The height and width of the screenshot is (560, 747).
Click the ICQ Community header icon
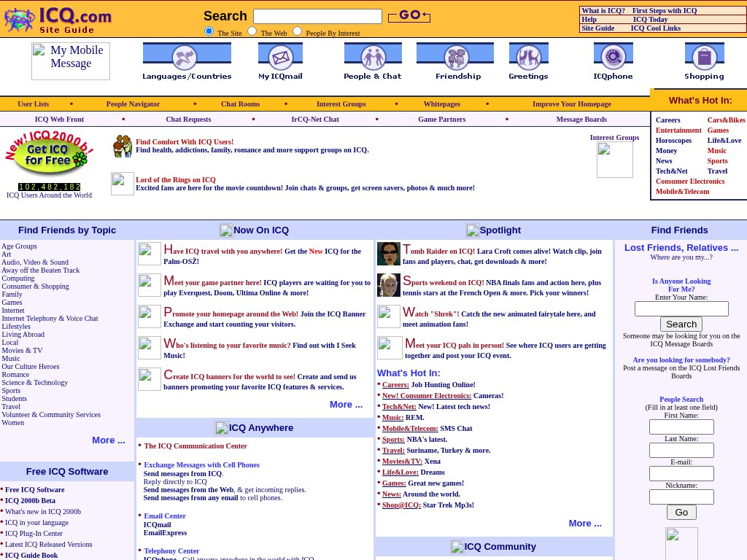(457, 547)
